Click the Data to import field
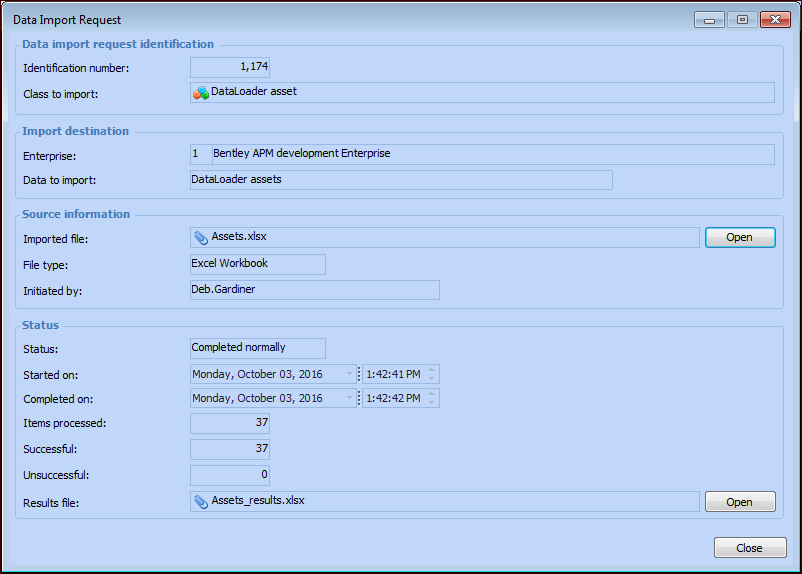 tap(400, 180)
